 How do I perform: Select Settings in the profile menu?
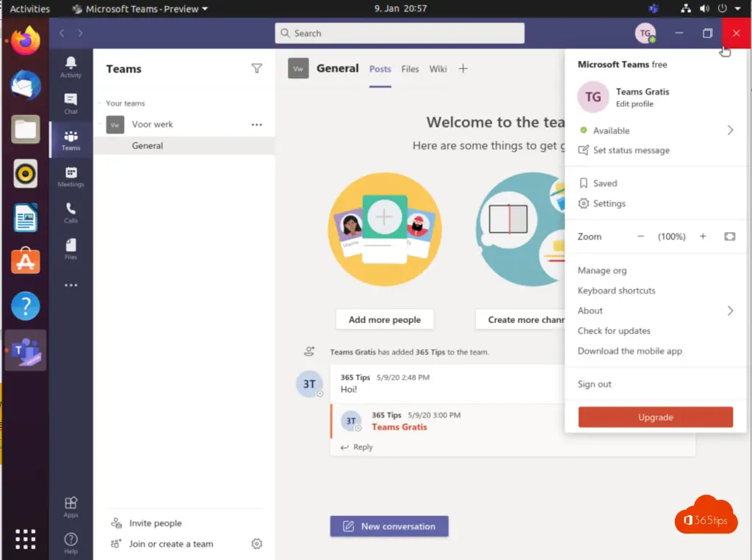tap(609, 203)
